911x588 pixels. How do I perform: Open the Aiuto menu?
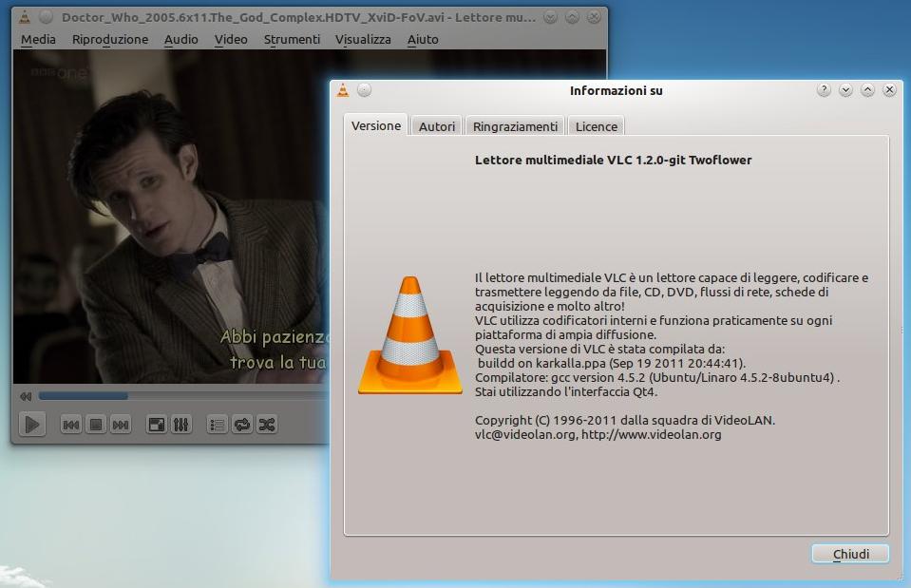click(423, 40)
